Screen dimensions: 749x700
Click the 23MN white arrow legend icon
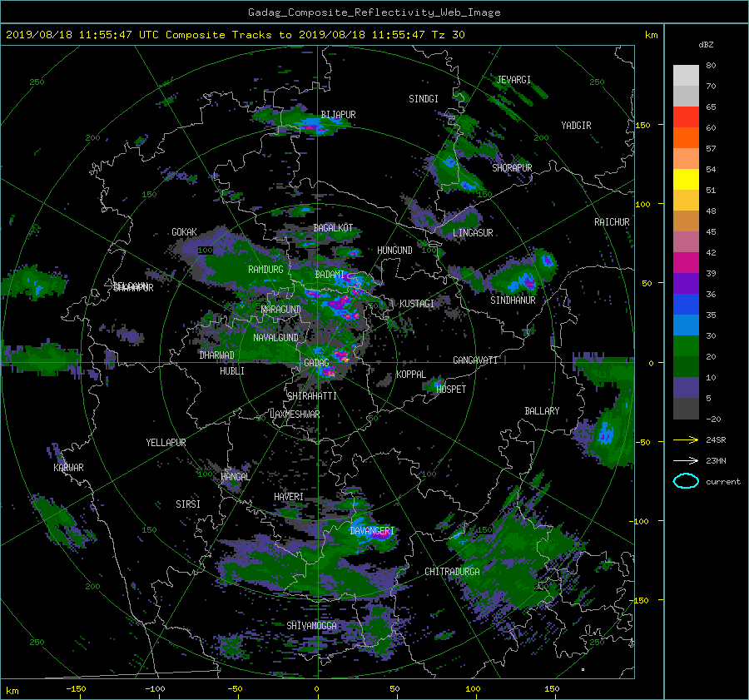686,460
